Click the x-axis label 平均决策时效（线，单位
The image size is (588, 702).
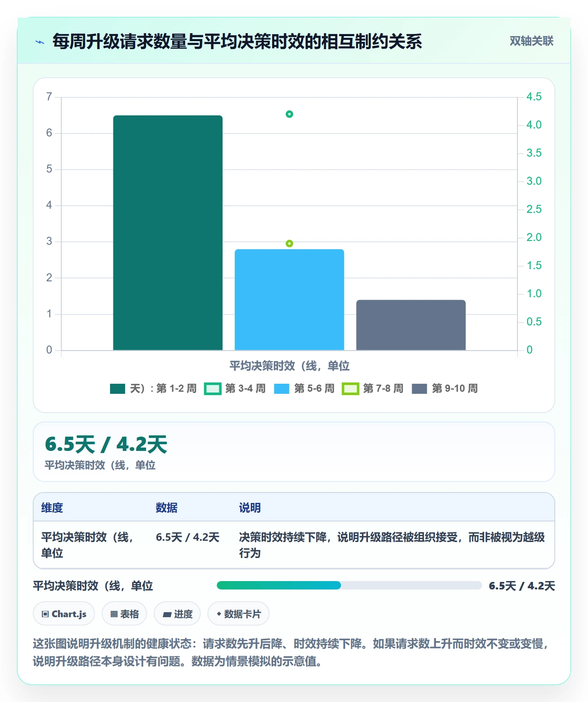click(x=289, y=366)
